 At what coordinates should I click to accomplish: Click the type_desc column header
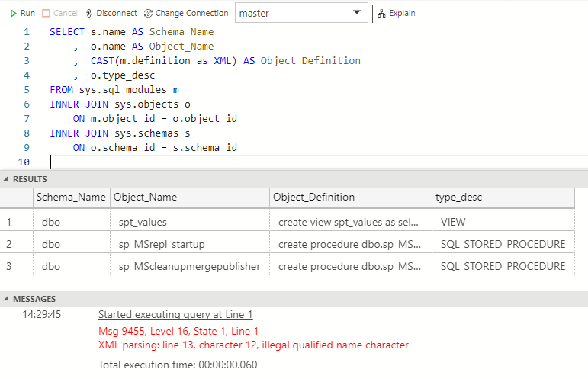(x=458, y=197)
